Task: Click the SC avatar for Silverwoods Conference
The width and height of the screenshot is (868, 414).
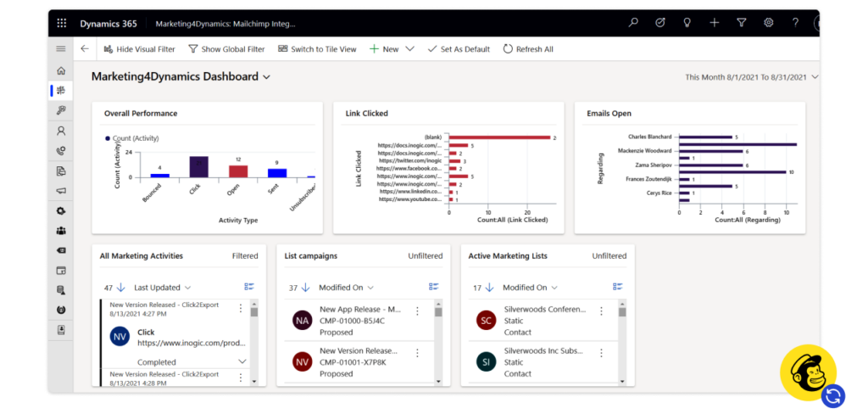Action: [x=486, y=321]
